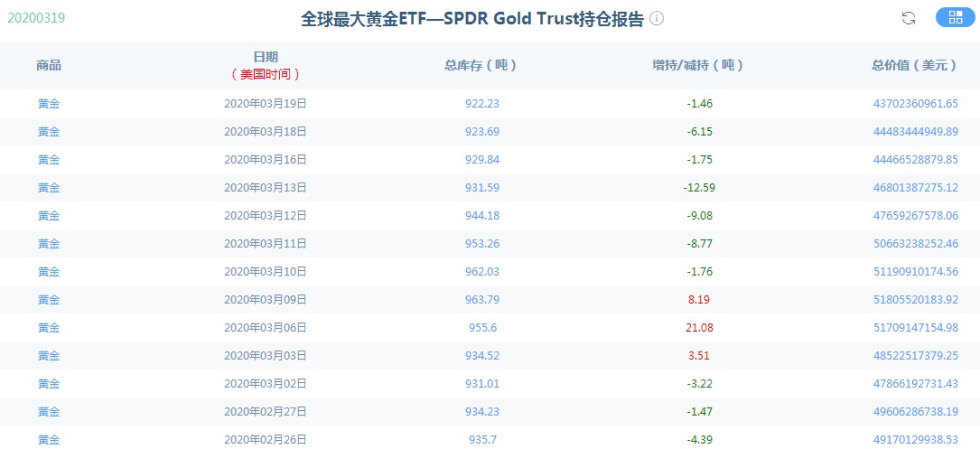The width and height of the screenshot is (980, 449).
Task: Select inventory value 934.52
Action: pyautogui.click(x=482, y=356)
